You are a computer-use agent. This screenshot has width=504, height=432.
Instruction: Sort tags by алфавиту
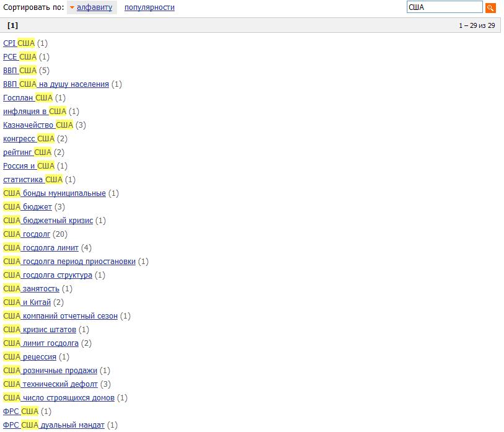point(95,7)
